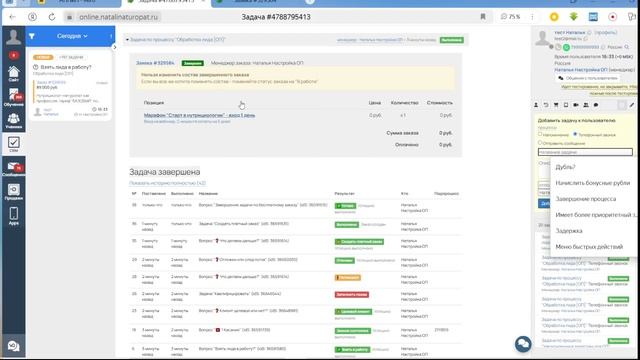Click the Название задачи input field
Image resolution: width=640 pixels, height=360 pixels.
(585, 152)
